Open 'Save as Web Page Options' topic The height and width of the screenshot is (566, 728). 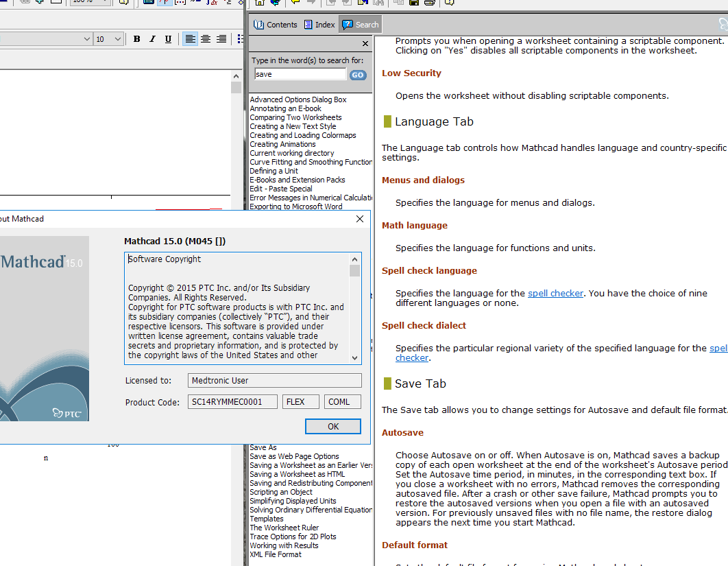[x=294, y=456]
